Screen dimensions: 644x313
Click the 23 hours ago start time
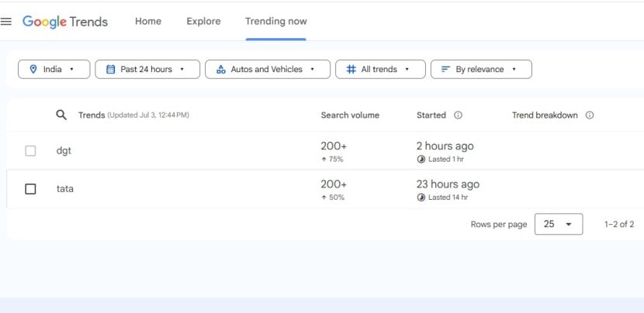(448, 184)
